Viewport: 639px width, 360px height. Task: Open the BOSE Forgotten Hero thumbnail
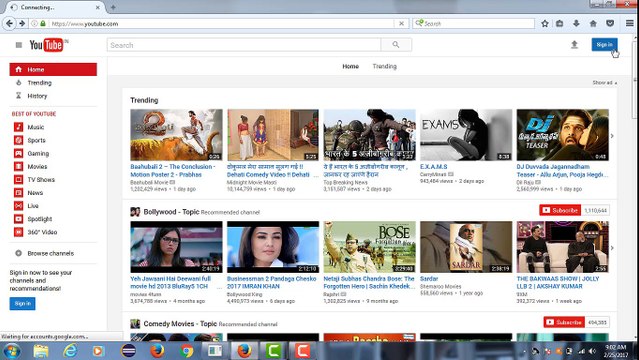click(x=369, y=247)
